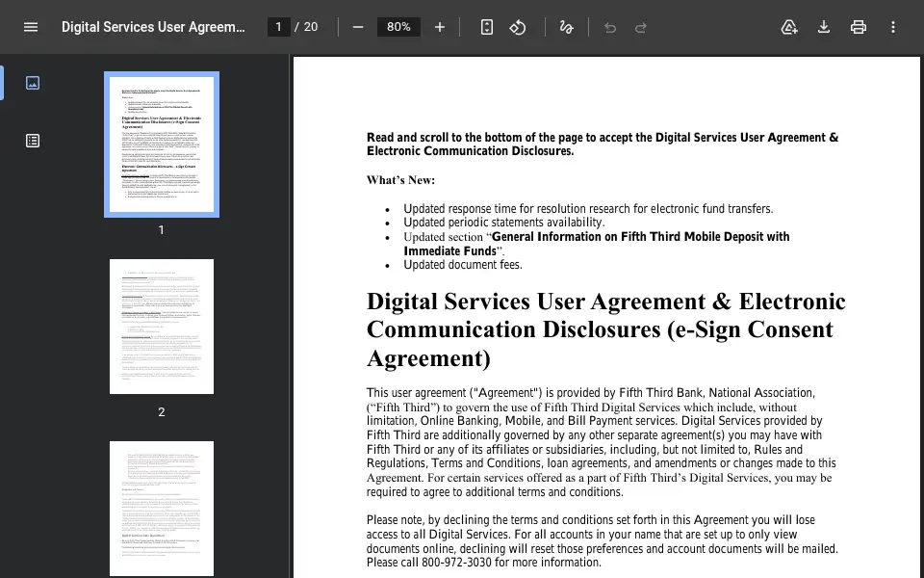Rotate the document counterclockwise
The width and height of the screenshot is (924, 578).
pos(518,27)
